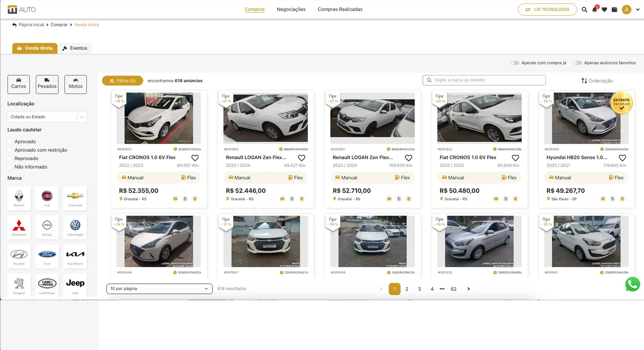Open Negociações nav menu
This screenshot has width=644, height=350.
(291, 9)
